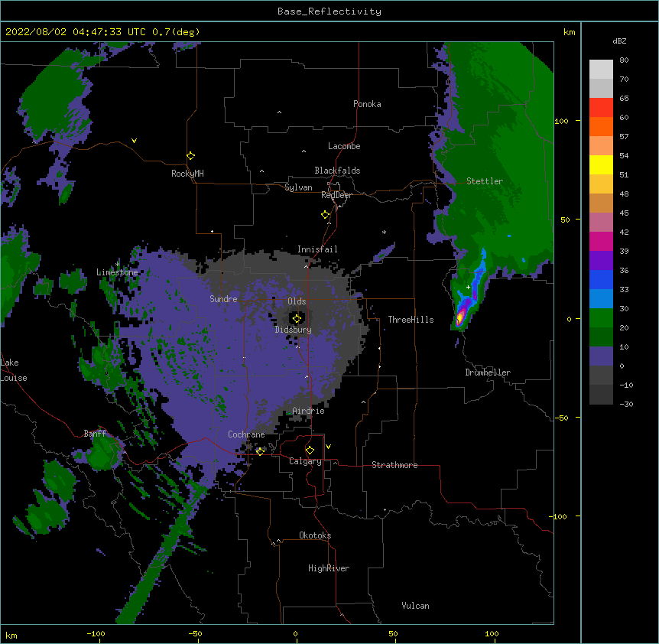The width and height of the screenshot is (659, 644).
Task: Click the 100 tick on the right axis
Action: (561, 121)
